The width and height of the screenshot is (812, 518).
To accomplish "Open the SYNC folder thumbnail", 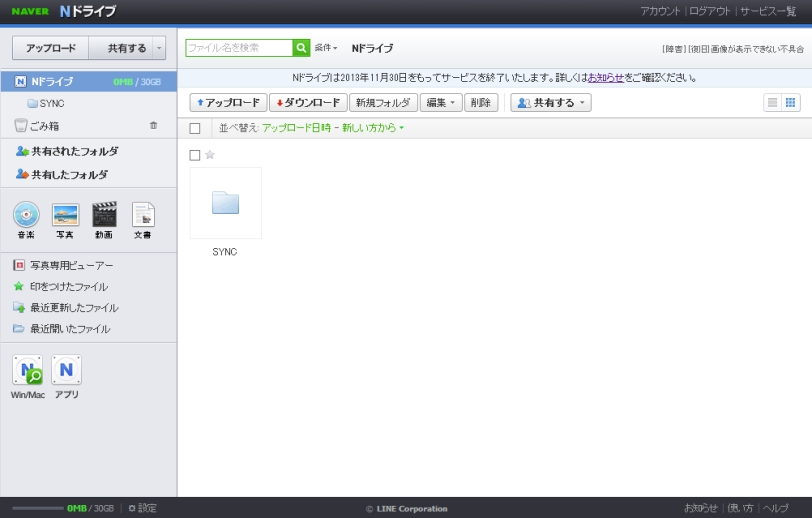I will click(225, 203).
